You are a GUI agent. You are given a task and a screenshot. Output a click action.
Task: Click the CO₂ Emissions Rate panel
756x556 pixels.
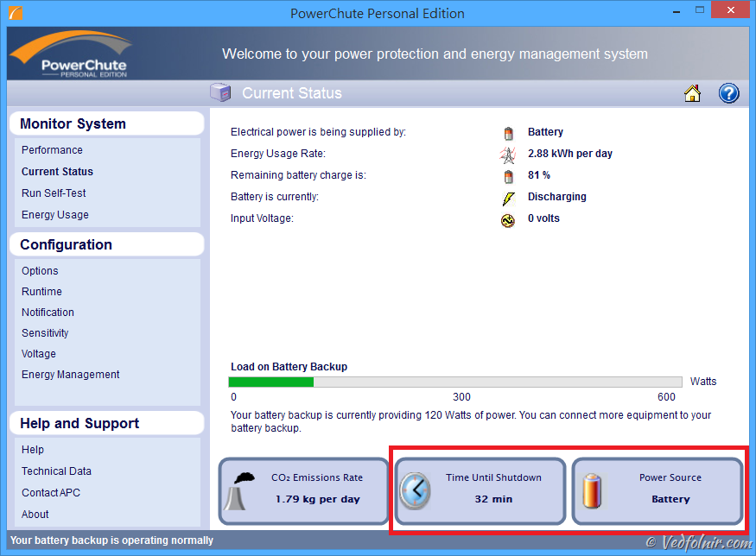pyautogui.click(x=304, y=491)
